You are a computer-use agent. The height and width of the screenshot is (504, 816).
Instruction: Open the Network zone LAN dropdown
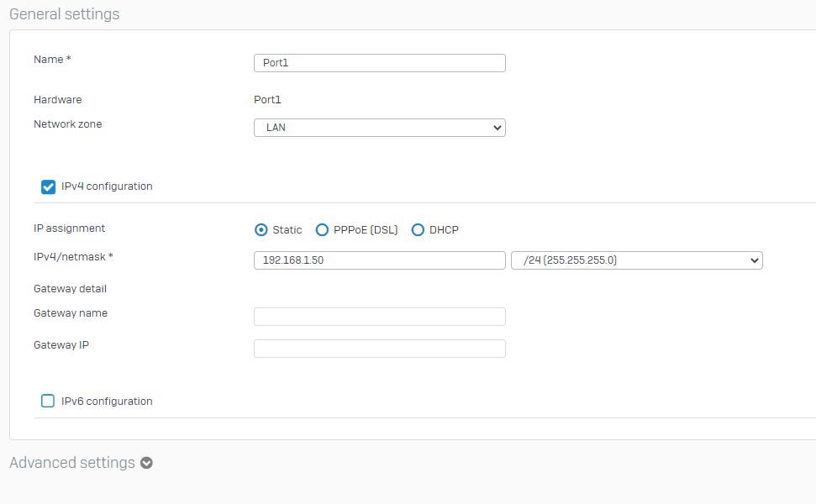[379, 128]
